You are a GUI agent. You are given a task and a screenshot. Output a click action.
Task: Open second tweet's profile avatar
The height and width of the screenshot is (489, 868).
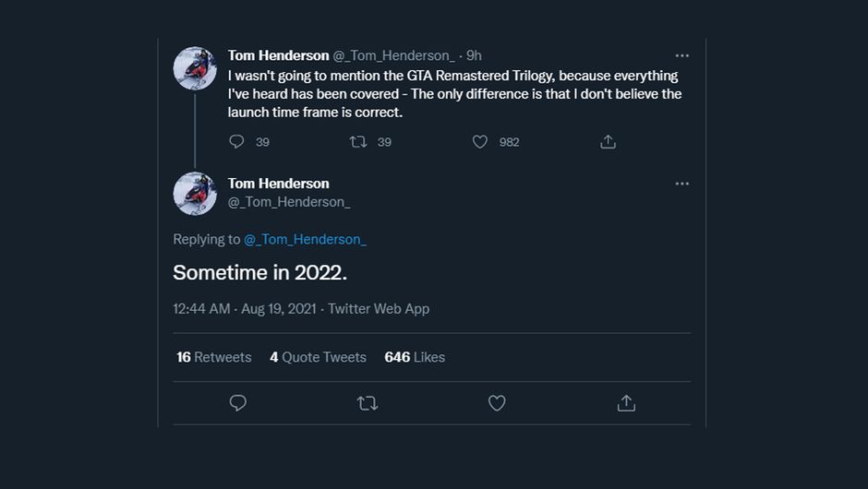click(195, 194)
